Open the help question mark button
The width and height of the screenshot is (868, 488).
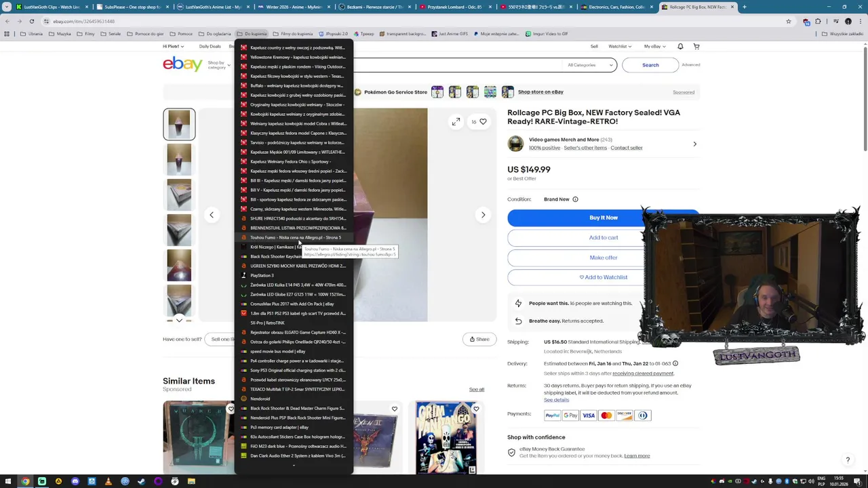point(847,460)
